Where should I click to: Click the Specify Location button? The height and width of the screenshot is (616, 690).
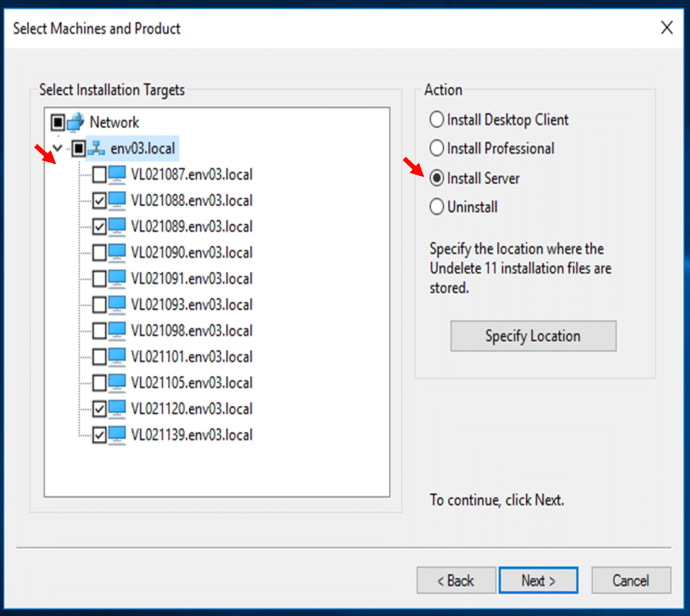pyautogui.click(x=532, y=336)
